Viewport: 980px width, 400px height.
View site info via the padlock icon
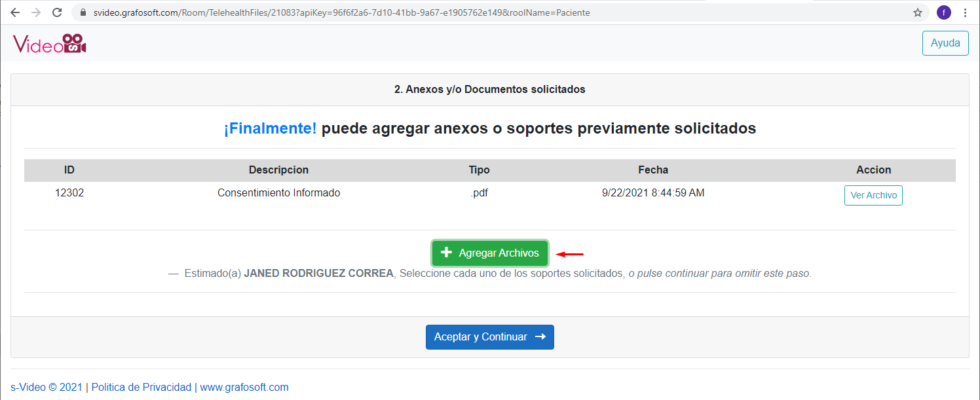[x=82, y=12]
